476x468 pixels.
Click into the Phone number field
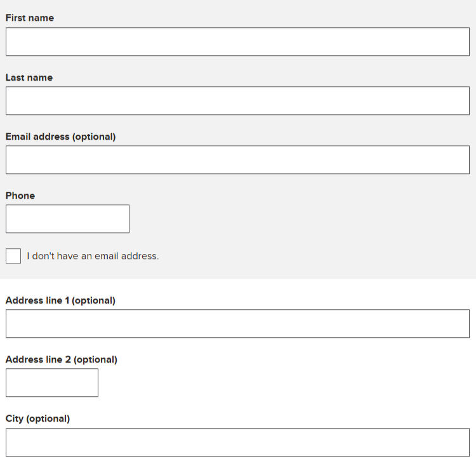(67, 219)
